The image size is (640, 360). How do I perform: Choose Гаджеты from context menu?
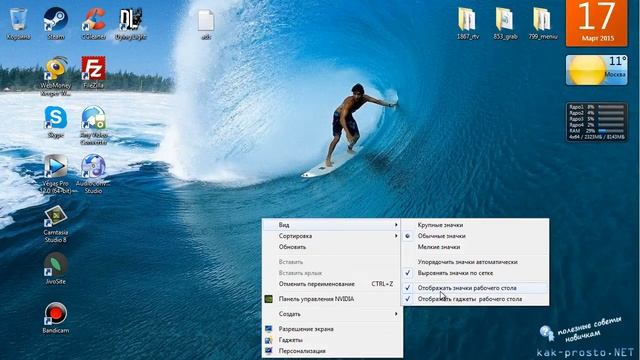click(x=332, y=340)
